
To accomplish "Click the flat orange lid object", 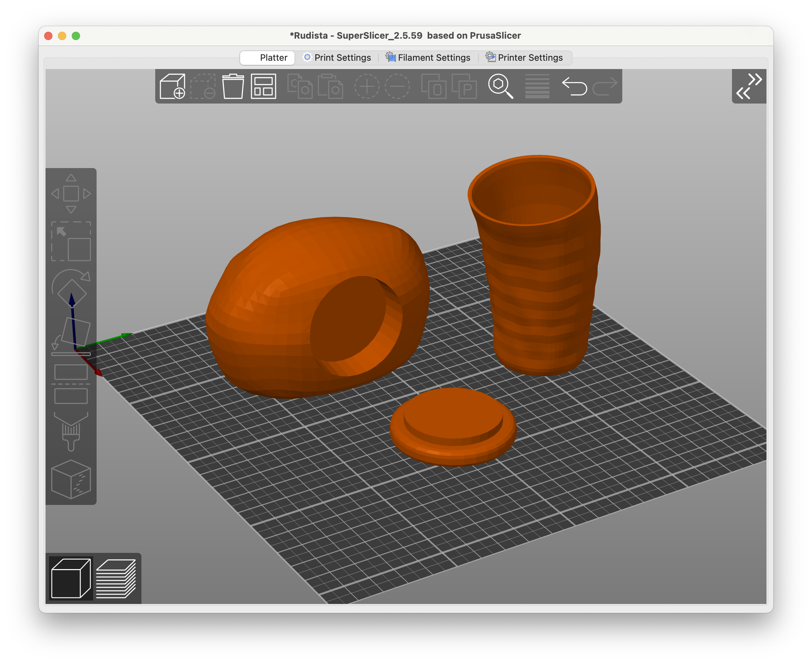I will click(453, 427).
